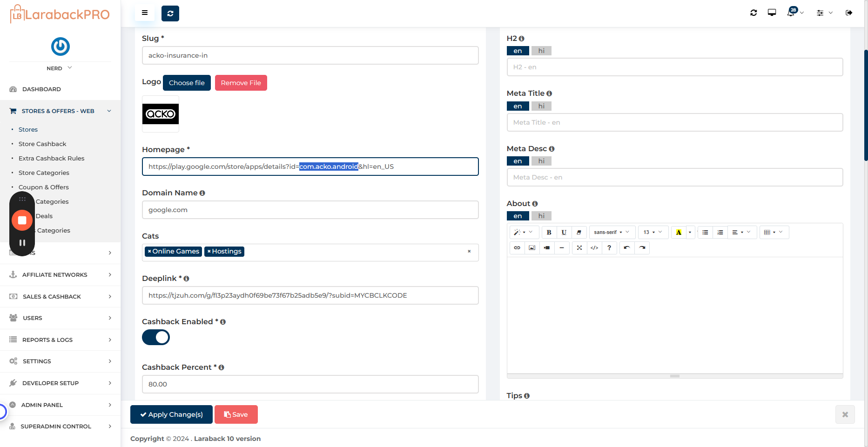
Task: Click the top-right sync icon
Action: point(754,13)
